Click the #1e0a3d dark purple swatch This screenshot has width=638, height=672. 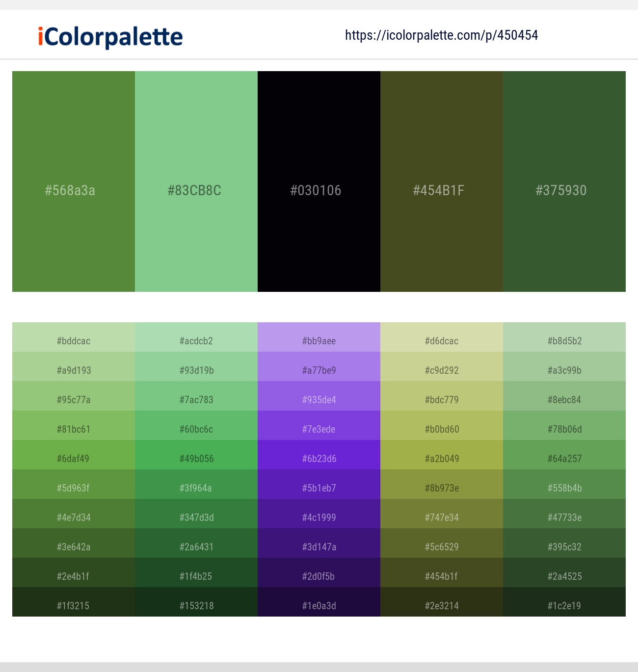pyautogui.click(x=319, y=605)
